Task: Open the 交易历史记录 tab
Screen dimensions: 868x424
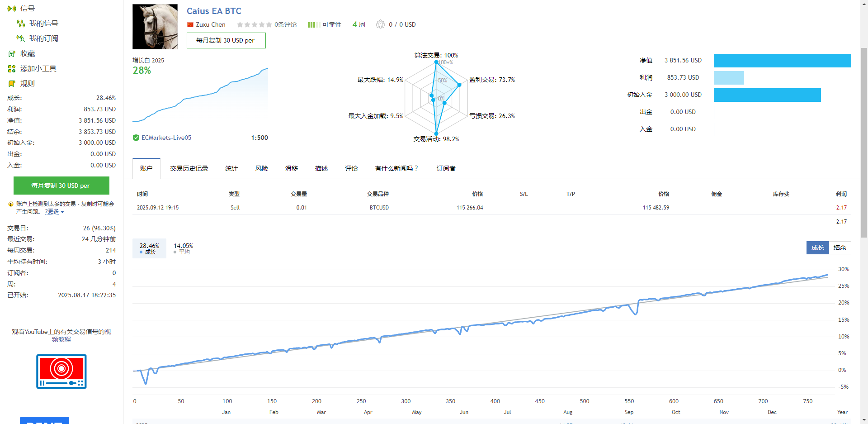Action: coord(189,168)
